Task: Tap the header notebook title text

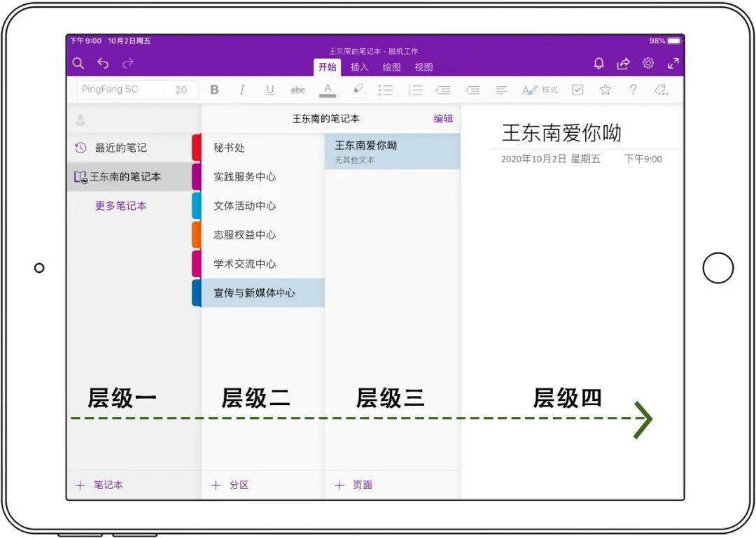Action: (x=326, y=119)
